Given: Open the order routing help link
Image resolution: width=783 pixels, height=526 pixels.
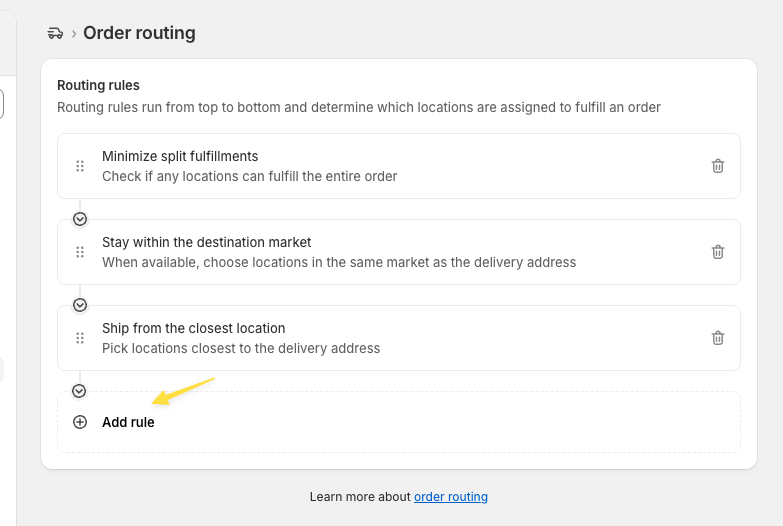Looking at the screenshot, I should click(451, 497).
